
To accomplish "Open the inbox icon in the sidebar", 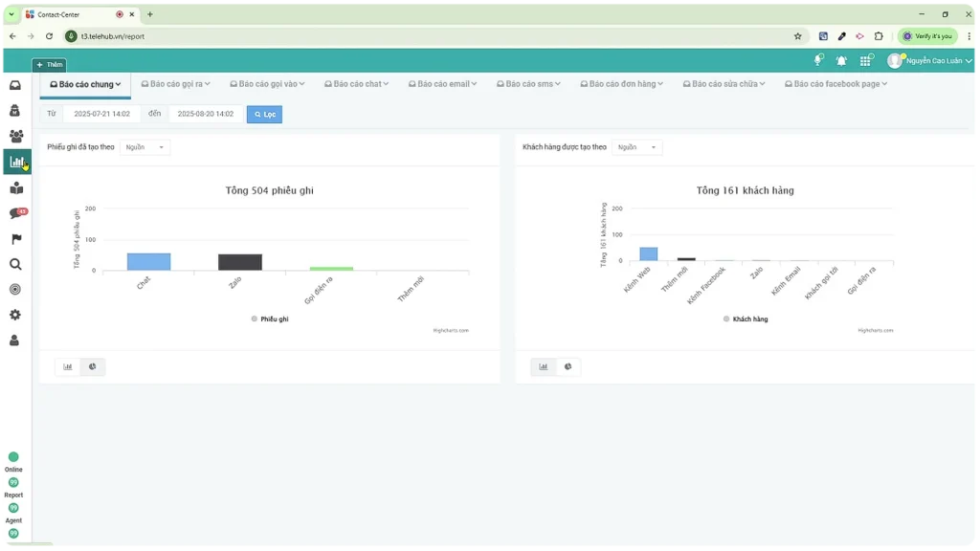I will click(x=15, y=85).
